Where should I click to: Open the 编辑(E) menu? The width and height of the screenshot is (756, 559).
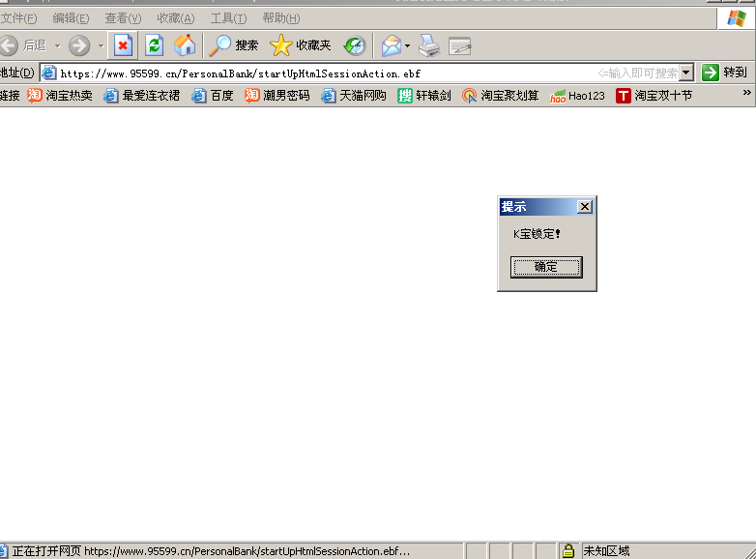click(x=71, y=18)
